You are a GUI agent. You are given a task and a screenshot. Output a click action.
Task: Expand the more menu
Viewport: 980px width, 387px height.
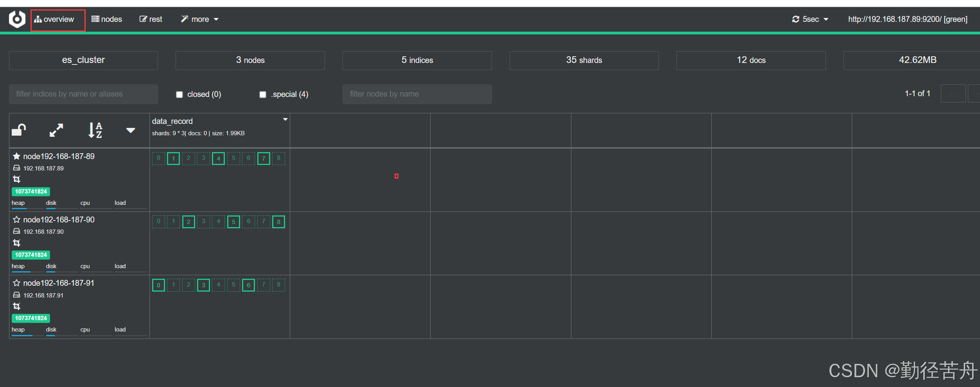point(199,19)
